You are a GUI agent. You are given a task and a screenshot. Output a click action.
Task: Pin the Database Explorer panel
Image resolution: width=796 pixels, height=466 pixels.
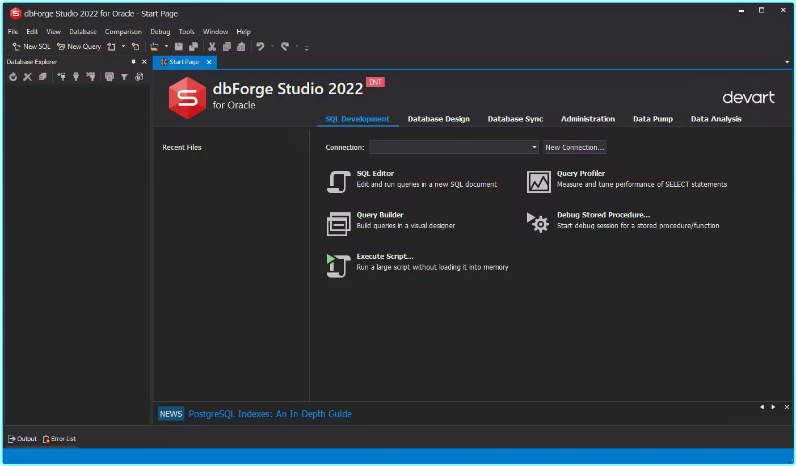tap(134, 61)
